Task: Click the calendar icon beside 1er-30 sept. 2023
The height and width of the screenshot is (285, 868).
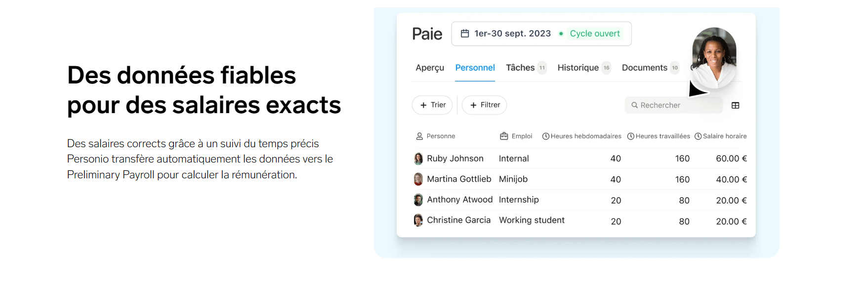Action: [x=464, y=34]
